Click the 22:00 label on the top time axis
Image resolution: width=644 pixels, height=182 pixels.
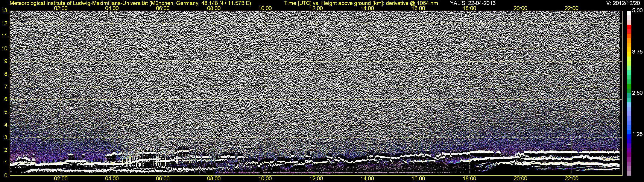[x=571, y=8]
